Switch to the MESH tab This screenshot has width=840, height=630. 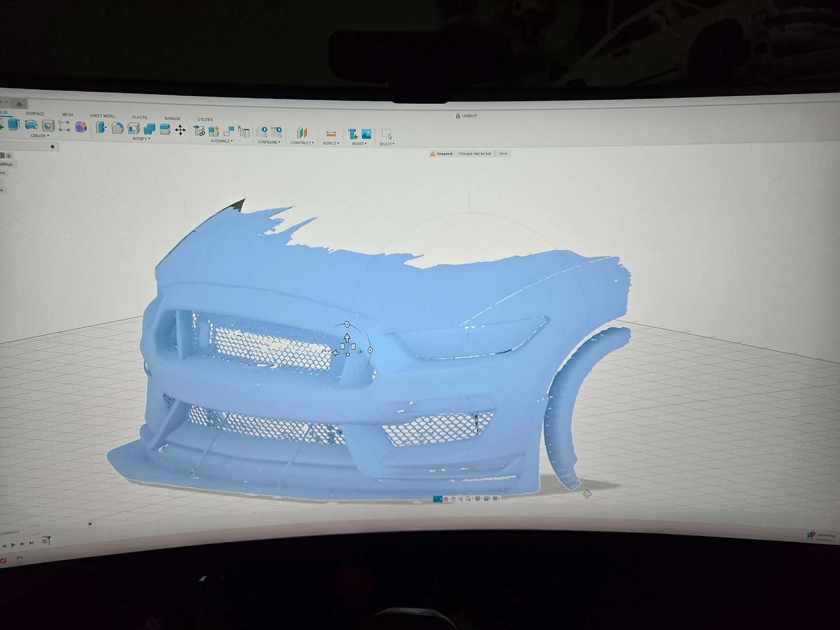tap(67, 115)
